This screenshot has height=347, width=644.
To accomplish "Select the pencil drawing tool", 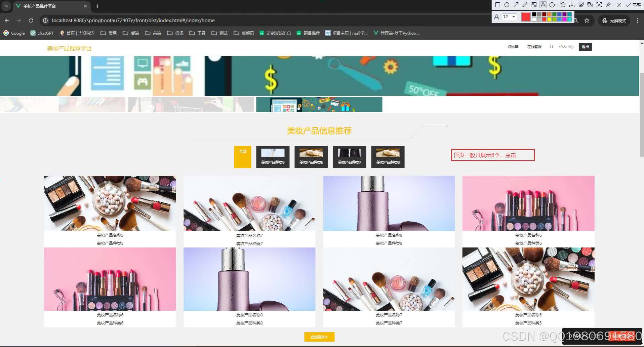I will click(525, 5).
